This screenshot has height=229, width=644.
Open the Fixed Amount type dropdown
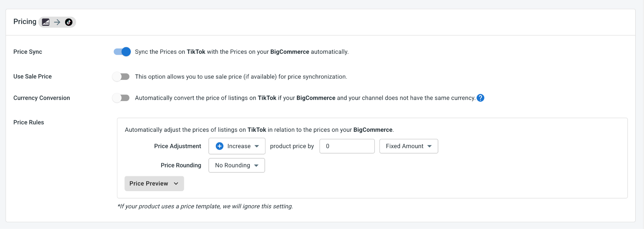[408, 146]
